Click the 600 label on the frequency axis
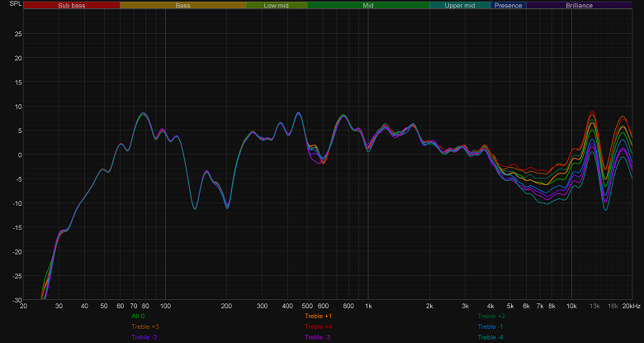 323,306
